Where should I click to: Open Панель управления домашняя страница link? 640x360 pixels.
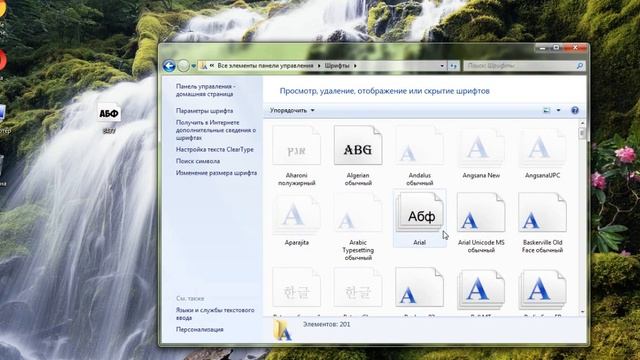click(x=206, y=90)
